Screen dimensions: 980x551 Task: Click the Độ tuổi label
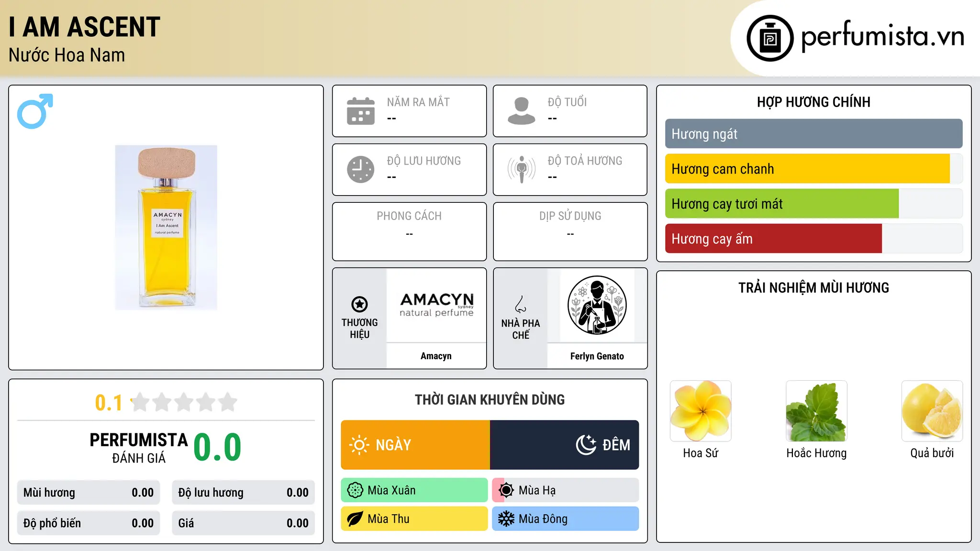click(567, 102)
